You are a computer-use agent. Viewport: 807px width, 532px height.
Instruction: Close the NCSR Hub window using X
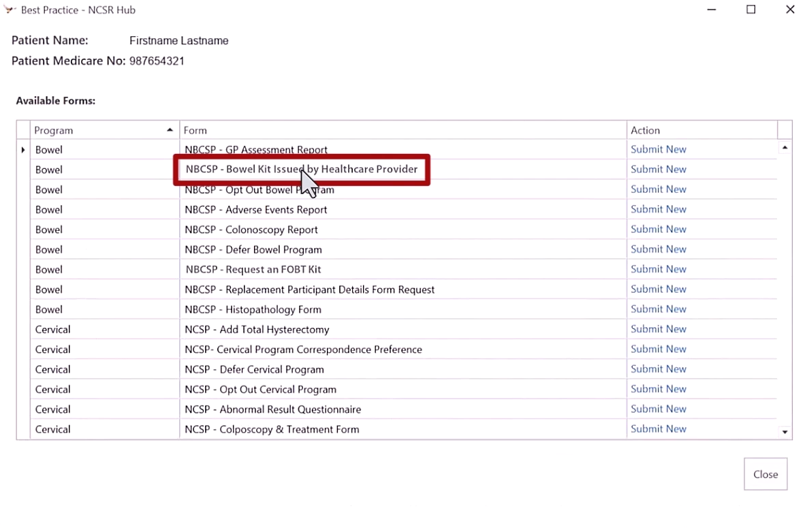tap(790, 10)
